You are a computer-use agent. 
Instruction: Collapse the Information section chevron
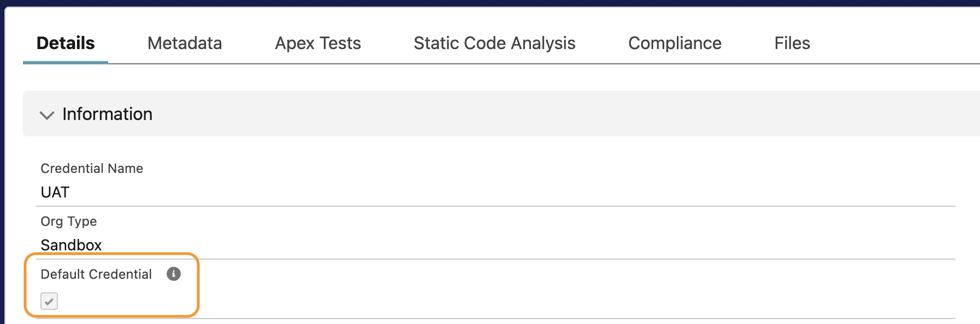pyautogui.click(x=47, y=115)
